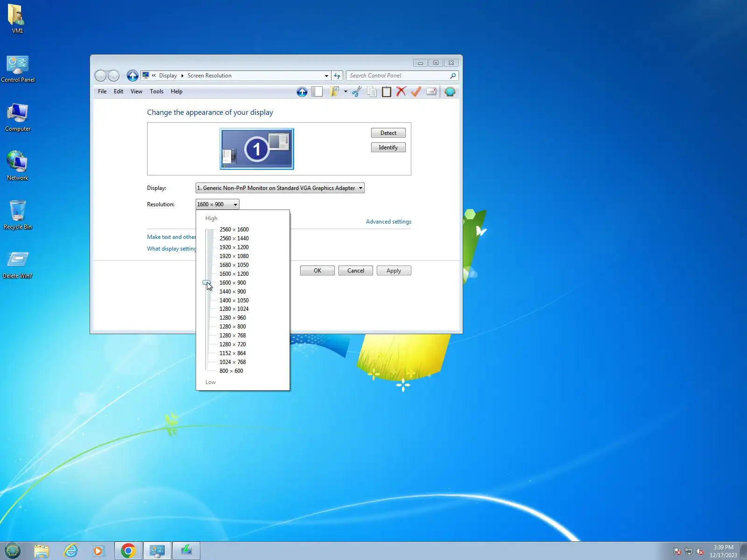Click the Make text and other items link
The width and height of the screenshot is (747, 560).
[171, 237]
